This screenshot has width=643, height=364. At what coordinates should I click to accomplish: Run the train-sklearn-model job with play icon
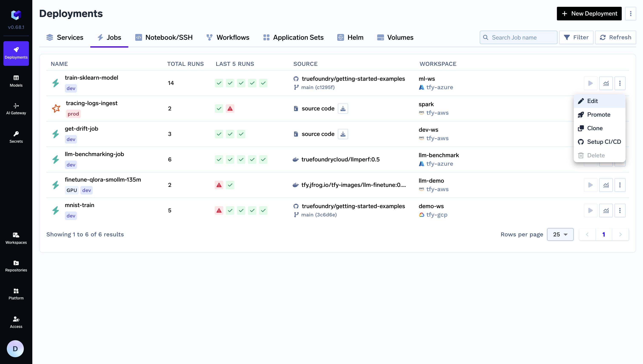[x=590, y=83]
